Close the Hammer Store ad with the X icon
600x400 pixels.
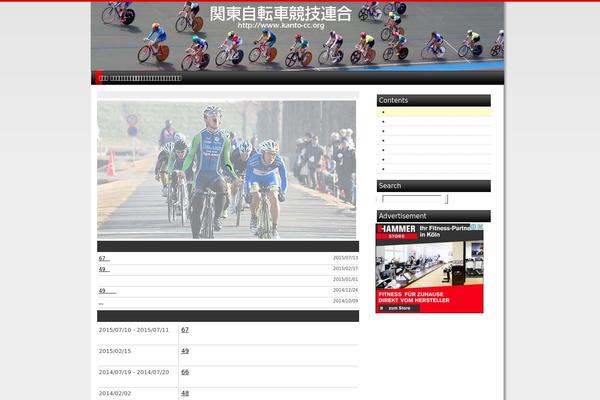coord(480,227)
